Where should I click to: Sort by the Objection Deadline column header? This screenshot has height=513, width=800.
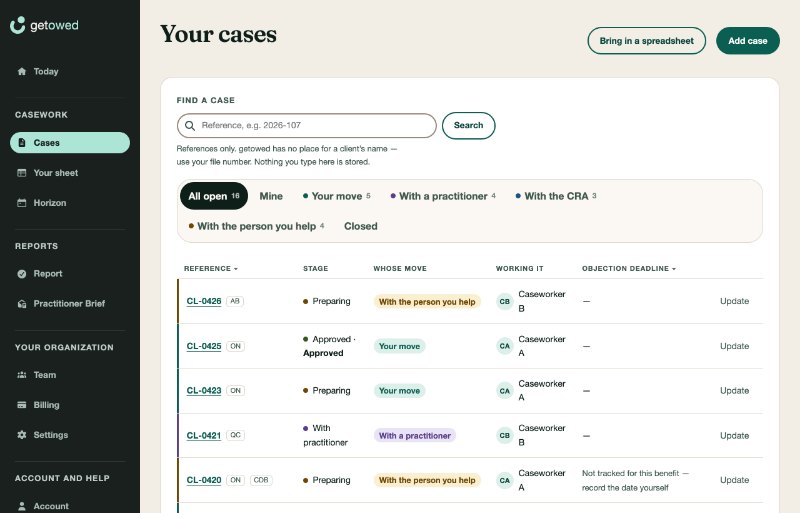629,268
